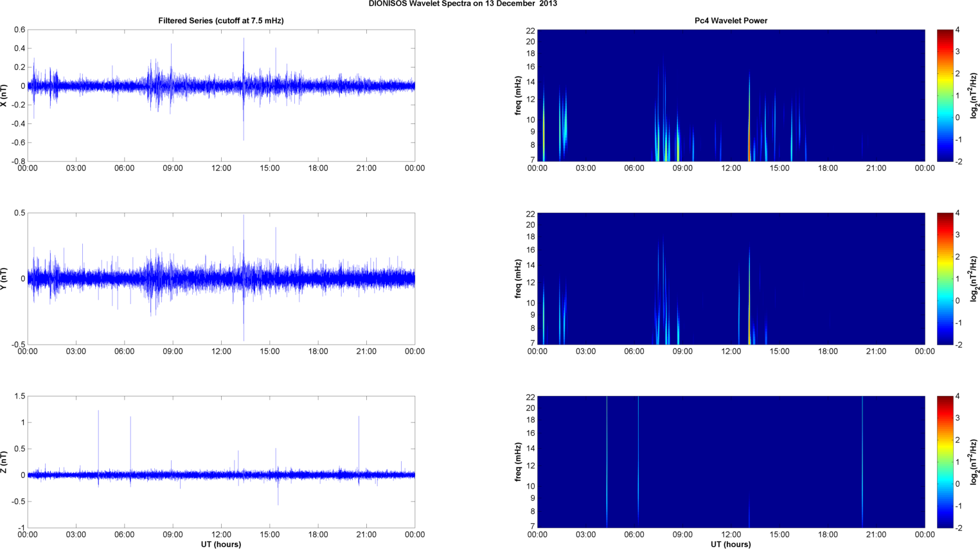Click the 12:00 tick under X series plot
Viewport: 980px width, 549px height.
tap(221, 168)
